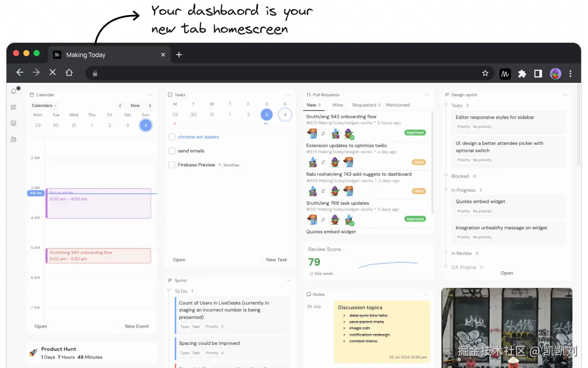Open the team members sidebar icon
The height and width of the screenshot is (368, 588).
pos(13,139)
